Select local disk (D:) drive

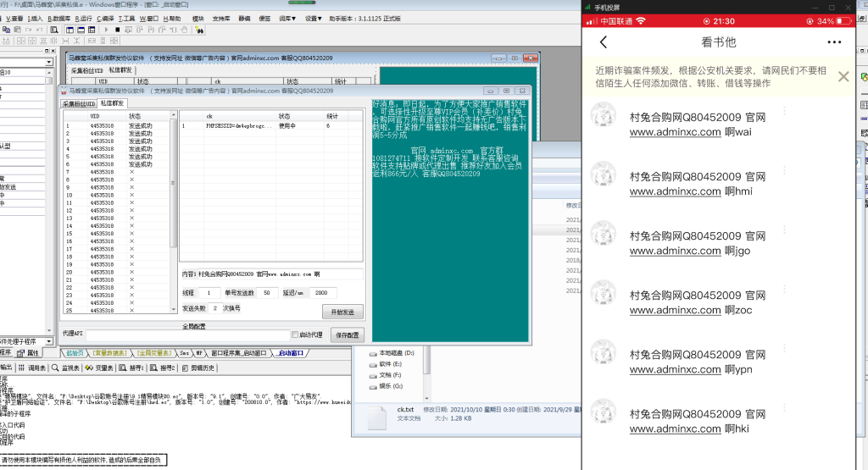394,352
